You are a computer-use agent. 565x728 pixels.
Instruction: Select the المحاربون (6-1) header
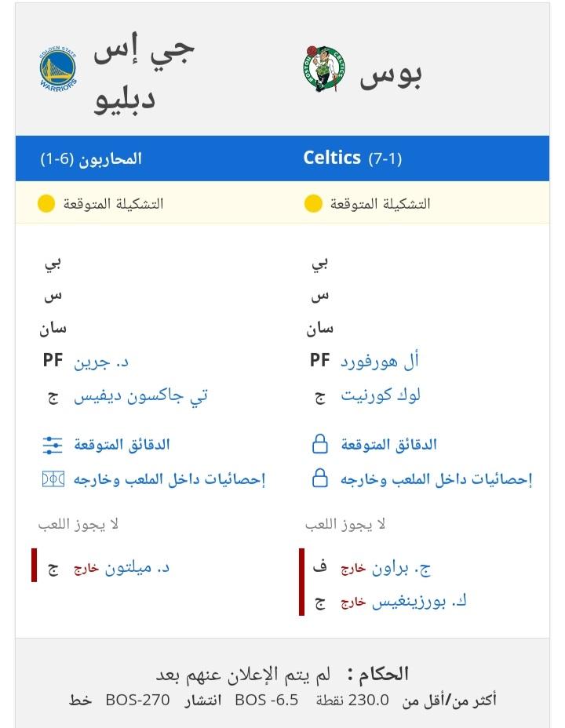[91, 159]
